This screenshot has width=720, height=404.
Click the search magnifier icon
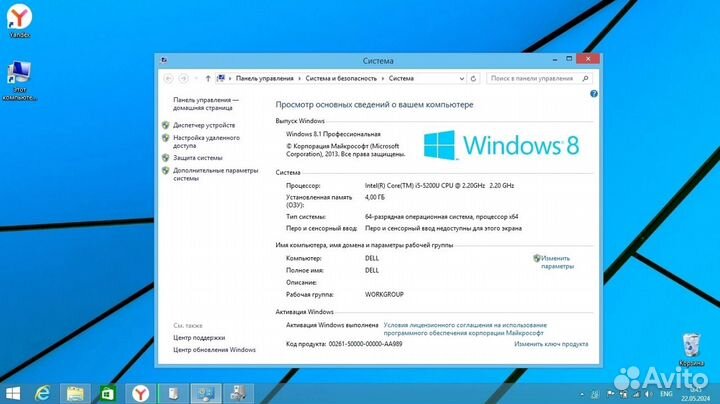[x=585, y=79]
